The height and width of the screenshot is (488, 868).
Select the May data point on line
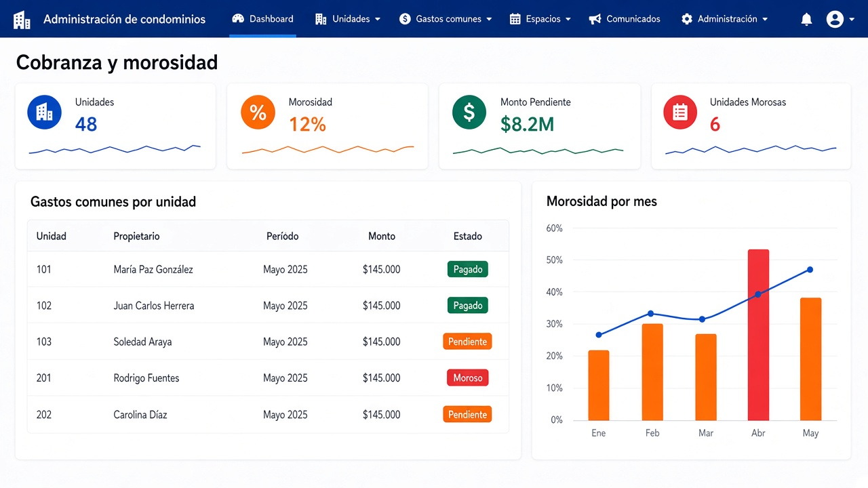pos(810,270)
